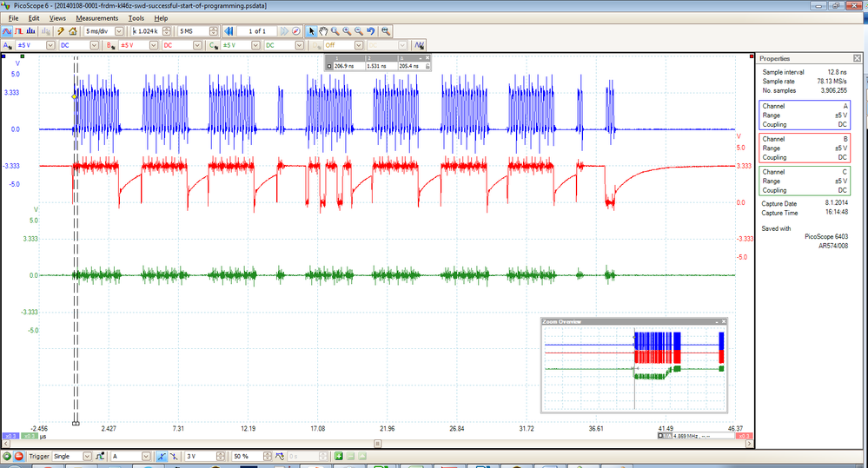Open Channel B options button
The height and width of the screenshot is (468, 868).
pyautogui.click(x=110, y=45)
